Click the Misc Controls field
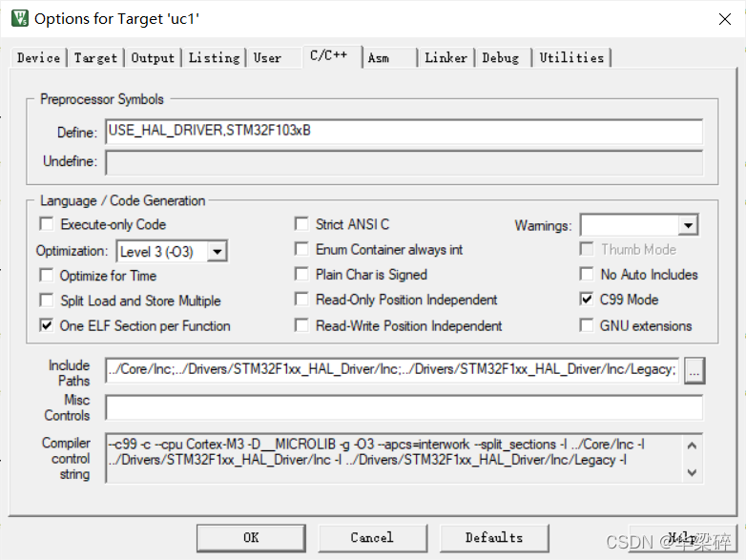Screen dimensions: 746x560 (x=404, y=407)
